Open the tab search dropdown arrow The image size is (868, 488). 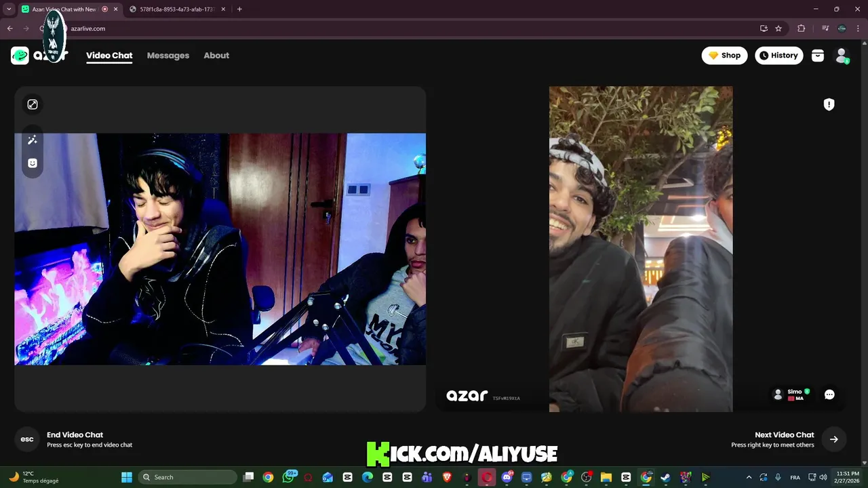9,9
